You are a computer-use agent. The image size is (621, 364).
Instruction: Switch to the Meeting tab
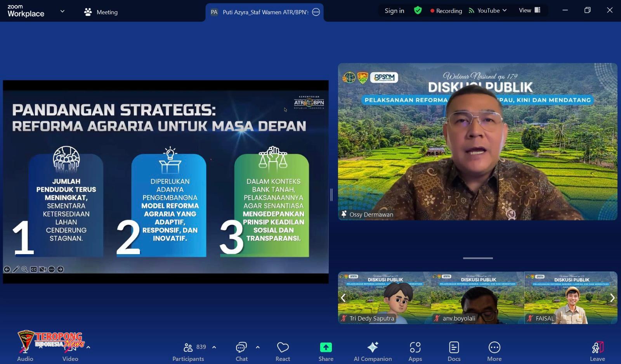101,12
